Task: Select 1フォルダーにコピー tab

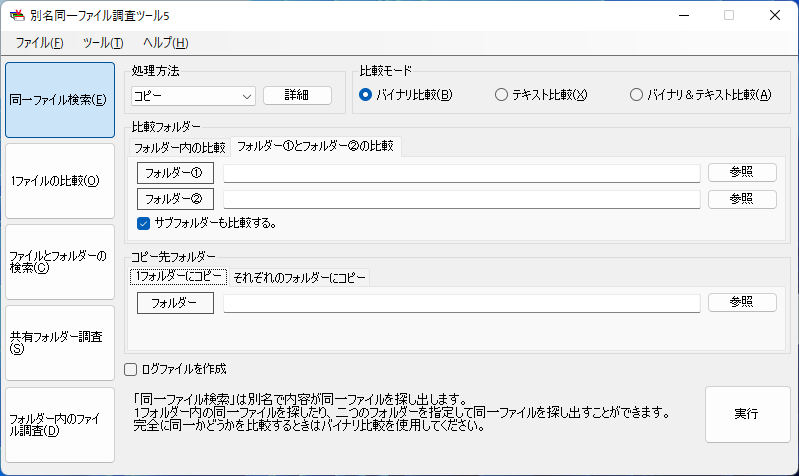Action: pos(178,277)
